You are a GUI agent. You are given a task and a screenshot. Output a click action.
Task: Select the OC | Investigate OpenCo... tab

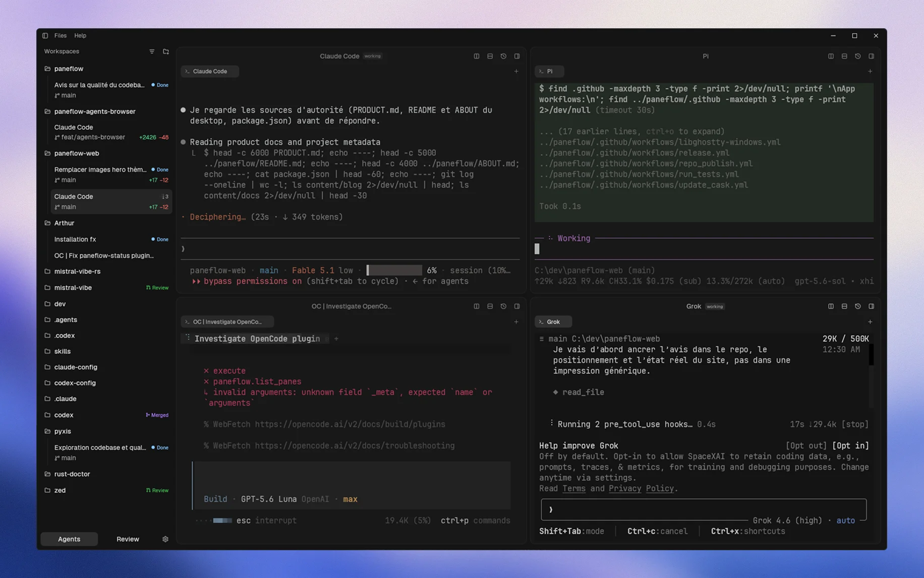[x=227, y=322]
